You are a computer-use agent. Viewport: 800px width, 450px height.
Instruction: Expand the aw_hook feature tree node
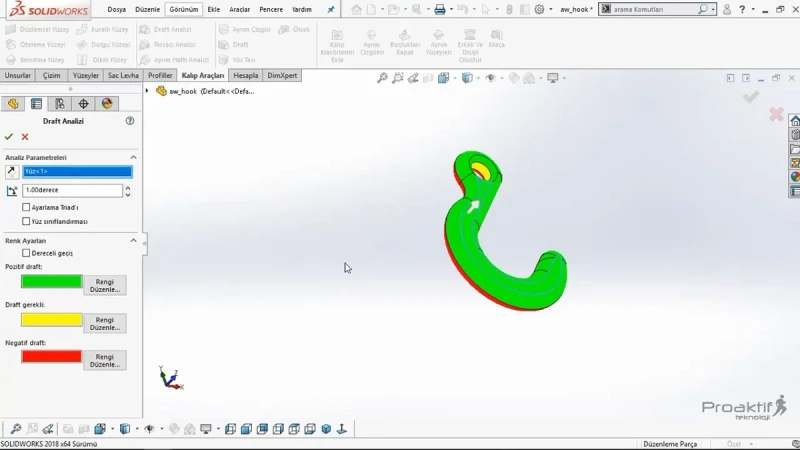coord(147,91)
